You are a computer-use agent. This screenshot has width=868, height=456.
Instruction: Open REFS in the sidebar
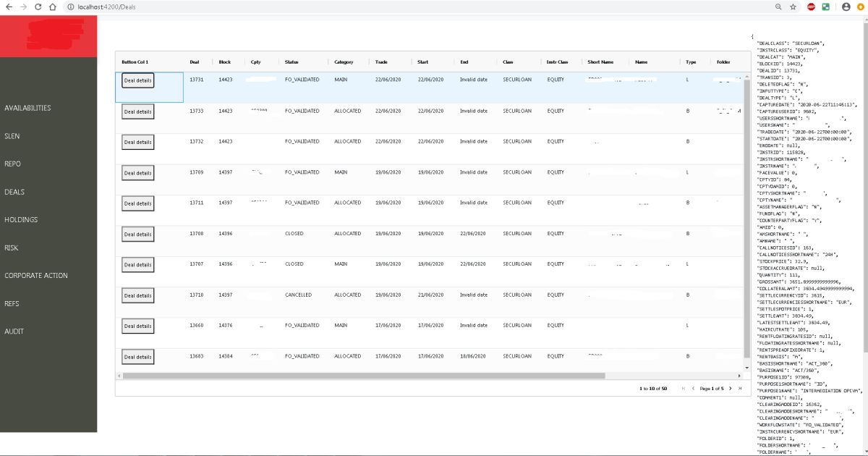tap(12, 303)
